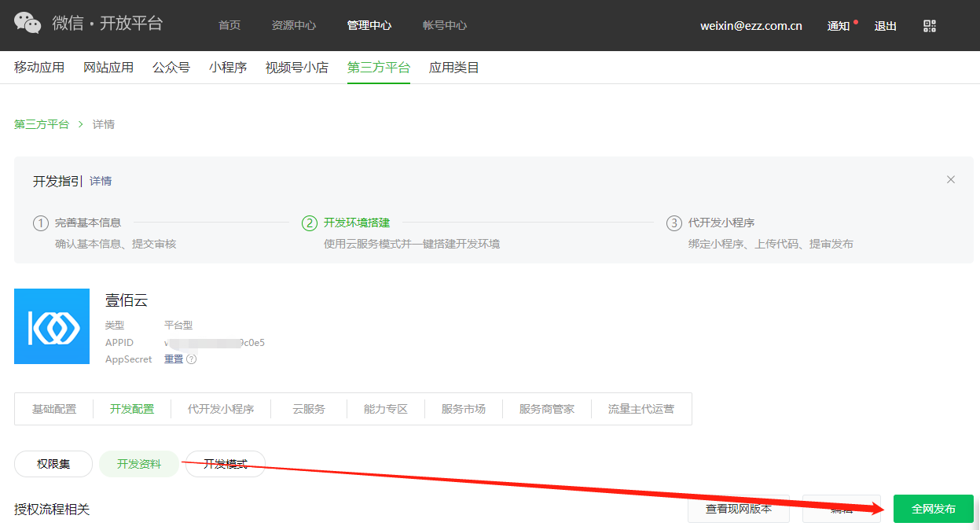This screenshot has height=530, width=980.
Task: Click the WeChat logo icon
Action: coord(28,24)
